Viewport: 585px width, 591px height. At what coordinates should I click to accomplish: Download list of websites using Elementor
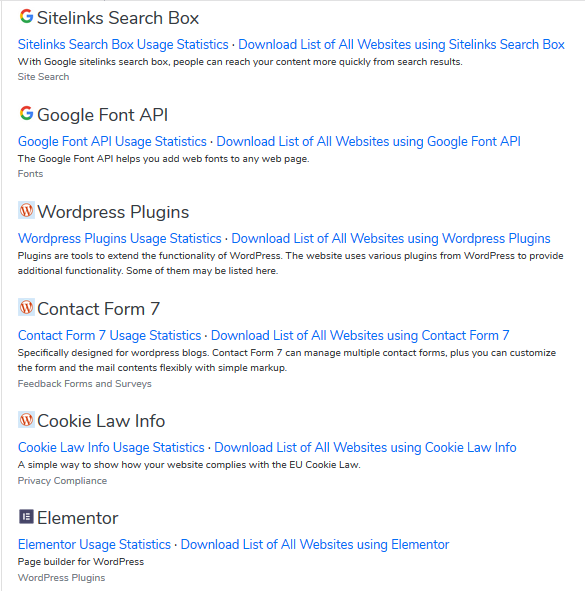click(x=315, y=544)
